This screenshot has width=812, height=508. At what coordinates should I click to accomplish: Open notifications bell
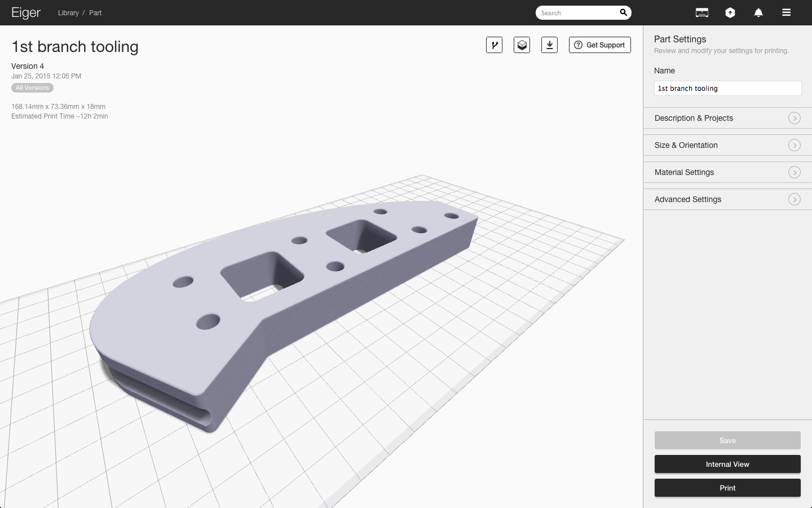pyautogui.click(x=758, y=12)
